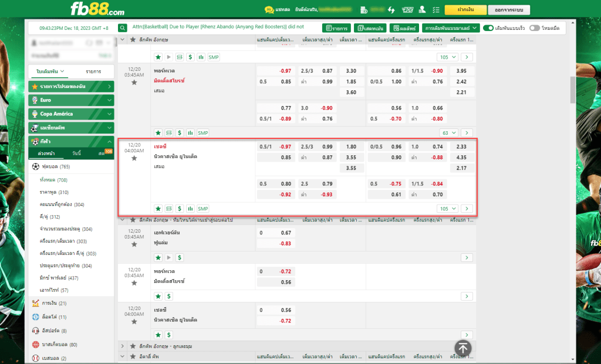The height and width of the screenshot is (364, 601).
Task: Select นิวคาสเซิล full-time 1X2 odds 3.55
Action: pos(351,157)
